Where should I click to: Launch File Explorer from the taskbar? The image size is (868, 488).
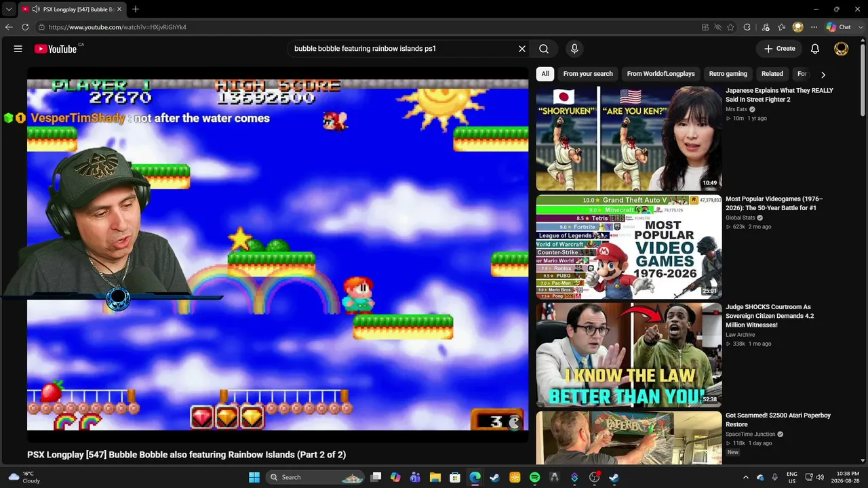tap(435, 477)
